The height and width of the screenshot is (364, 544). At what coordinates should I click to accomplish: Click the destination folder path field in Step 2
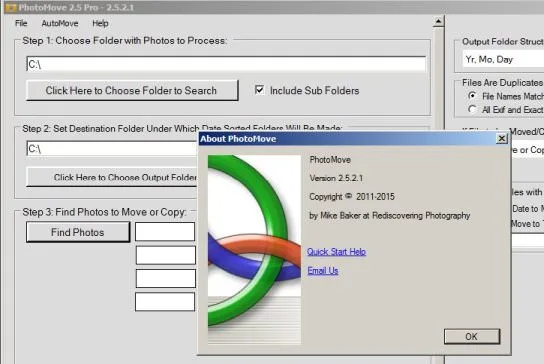112,149
